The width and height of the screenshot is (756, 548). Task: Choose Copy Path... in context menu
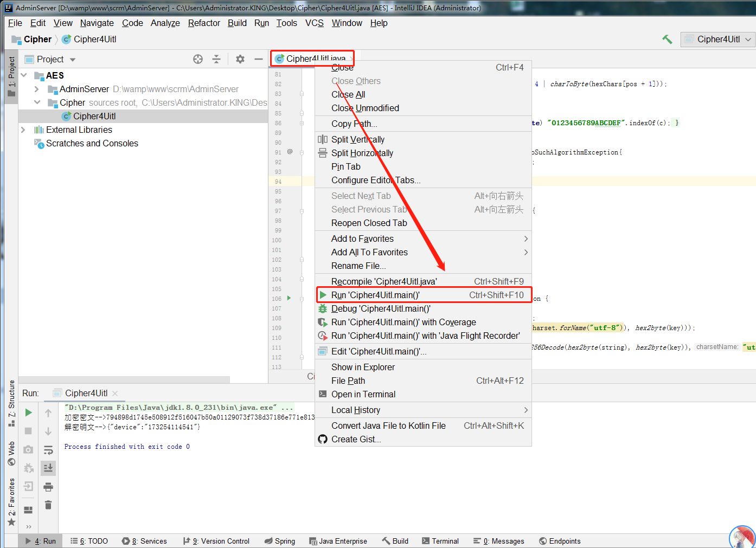(423, 124)
